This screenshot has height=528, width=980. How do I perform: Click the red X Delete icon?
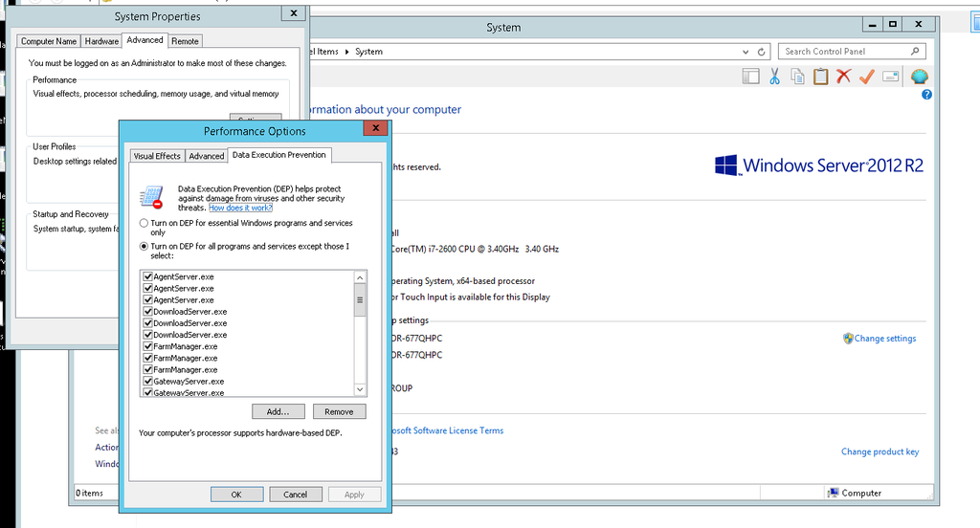tap(843, 77)
